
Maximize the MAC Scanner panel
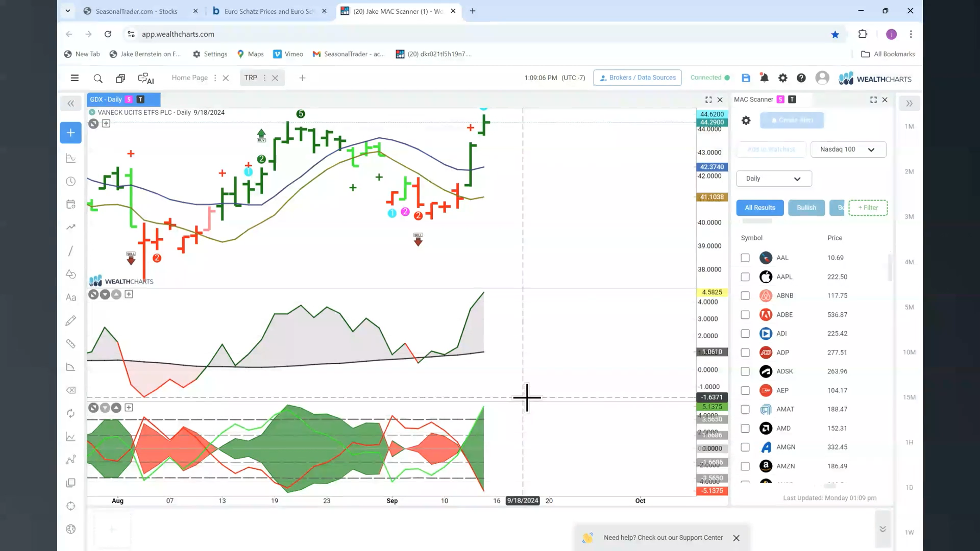pyautogui.click(x=873, y=99)
